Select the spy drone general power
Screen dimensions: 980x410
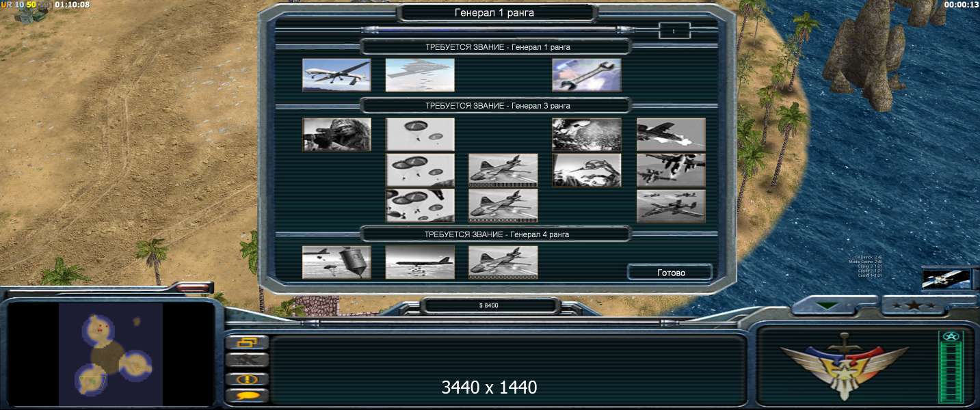point(336,74)
